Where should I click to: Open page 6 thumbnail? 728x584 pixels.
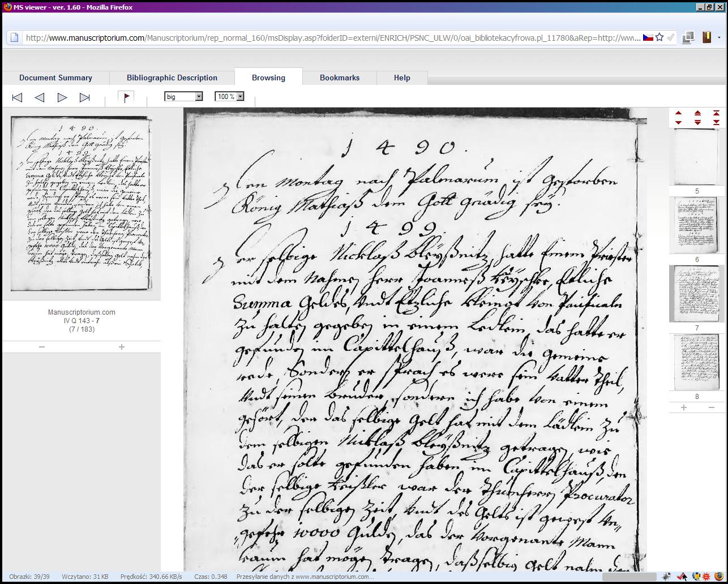click(x=697, y=225)
